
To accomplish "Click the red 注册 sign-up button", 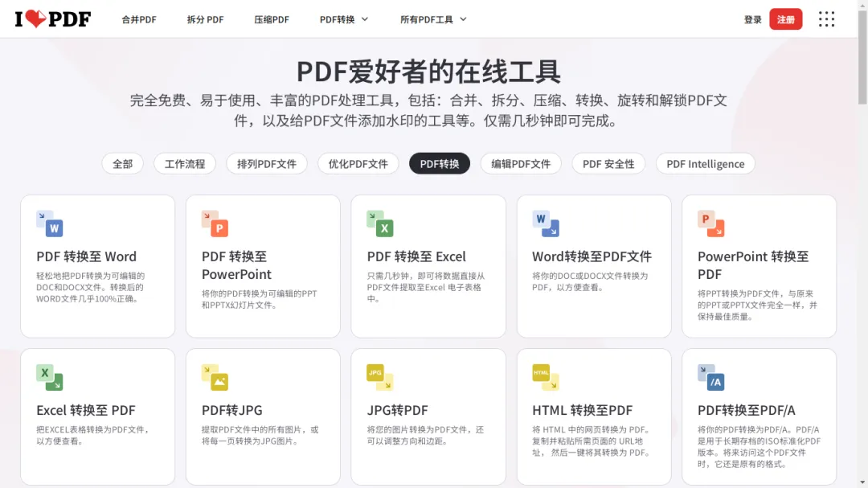I will 785,19.
